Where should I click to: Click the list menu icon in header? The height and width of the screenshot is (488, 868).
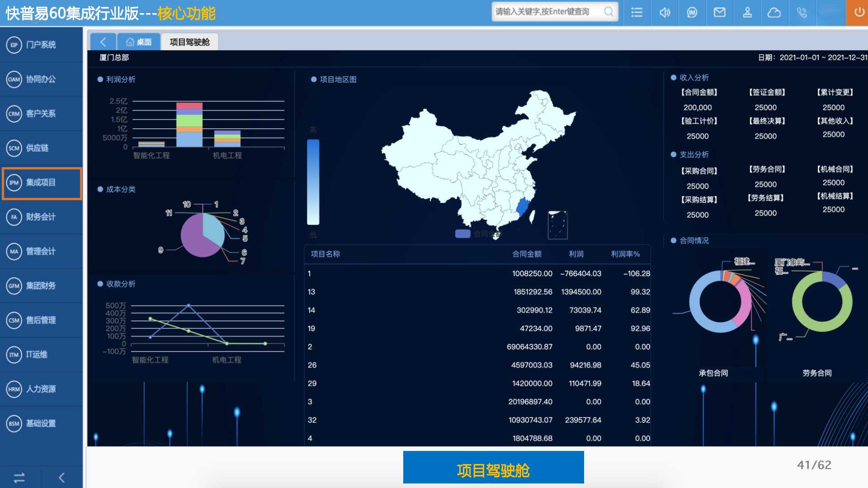tap(637, 13)
